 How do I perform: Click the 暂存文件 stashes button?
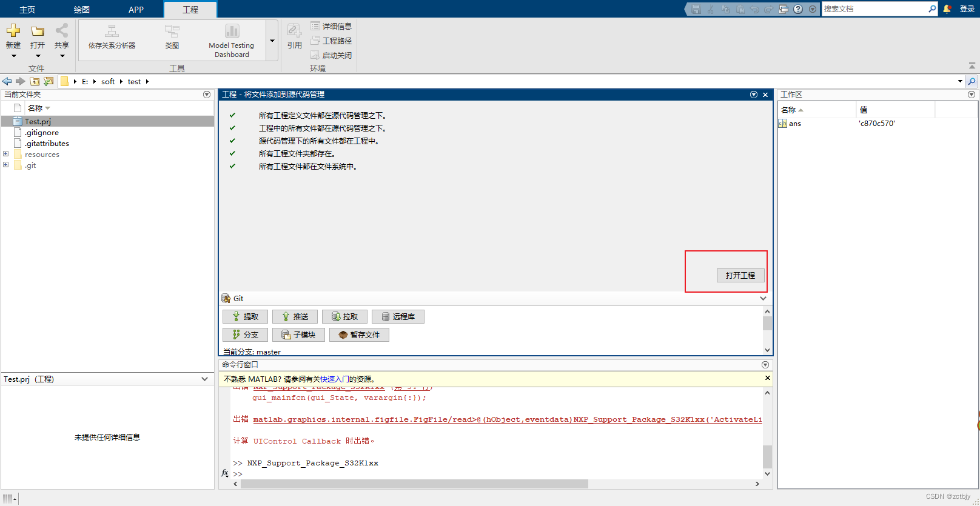pos(359,335)
